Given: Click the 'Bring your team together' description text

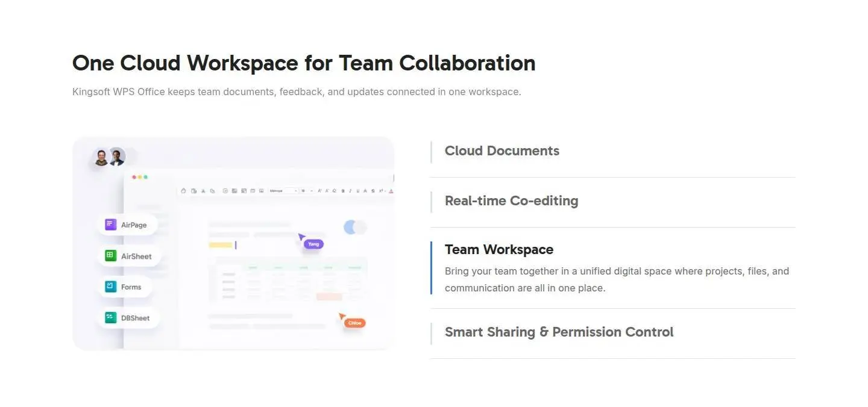Looking at the screenshot, I should (x=617, y=279).
